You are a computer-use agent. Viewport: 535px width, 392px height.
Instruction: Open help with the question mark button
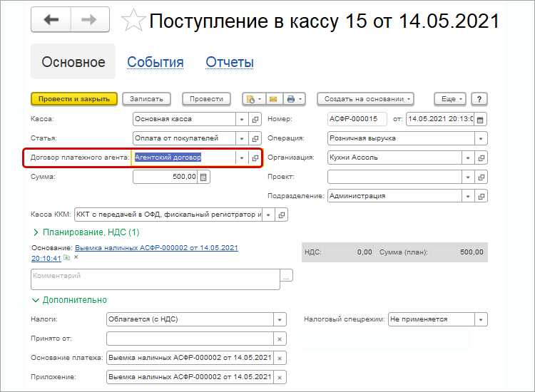pos(479,99)
